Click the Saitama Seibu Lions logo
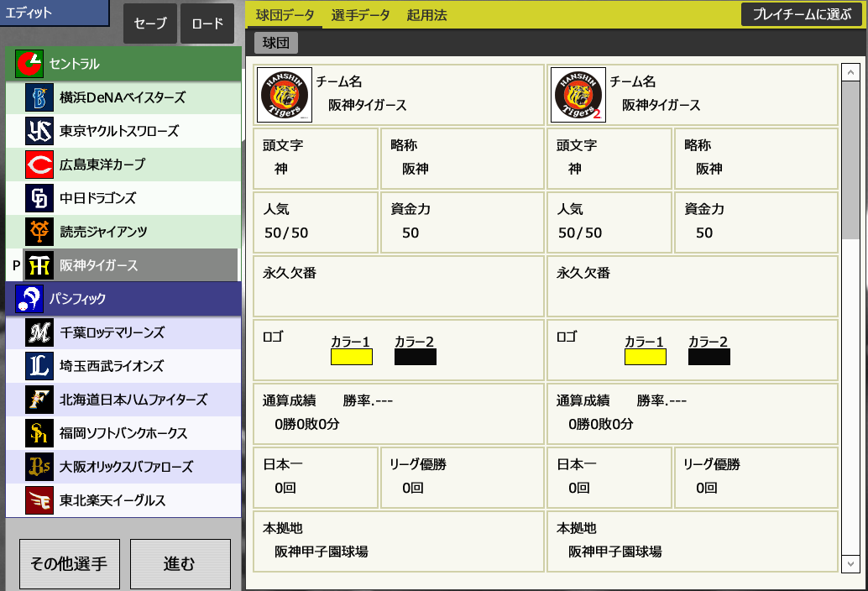This screenshot has height=591, width=868. [x=39, y=366]
